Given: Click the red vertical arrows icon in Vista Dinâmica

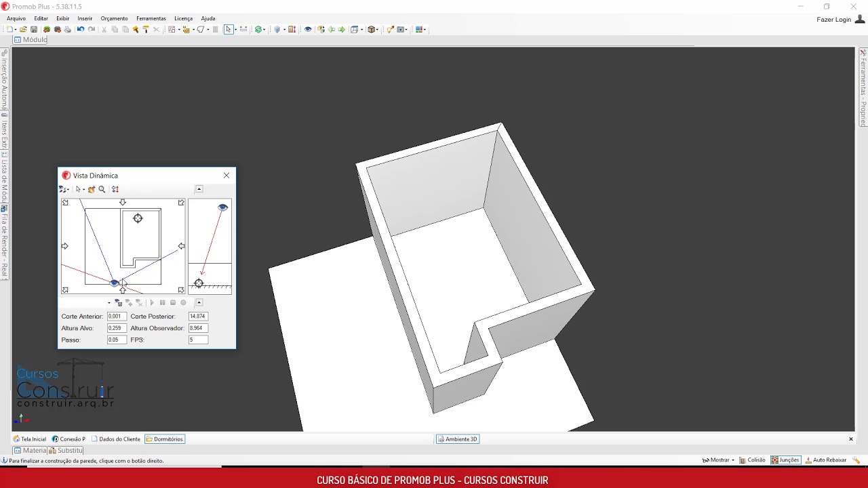Looking at the screenshot, I should point(115,189).
